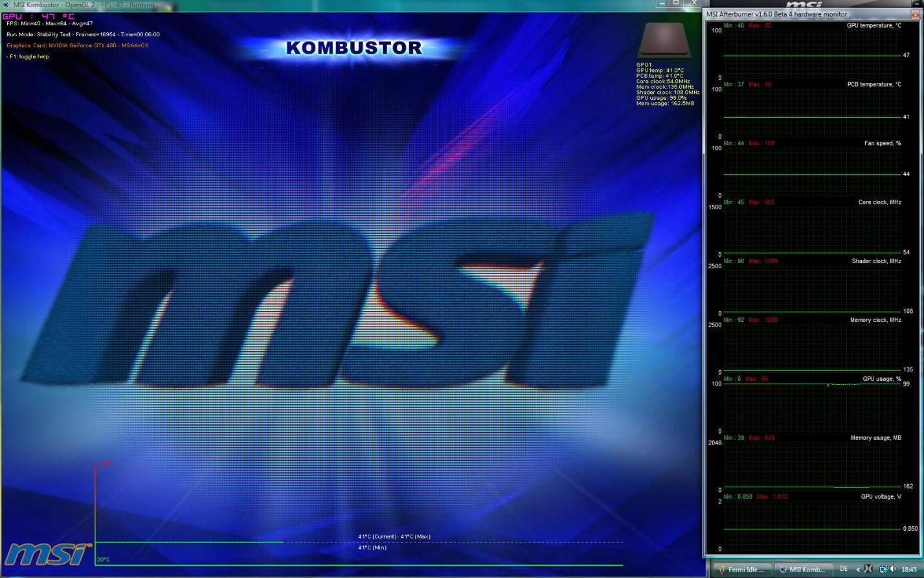Click the 'Memory usage, MB' graph label
Screen dimensions: 924x578
point(875,438)
